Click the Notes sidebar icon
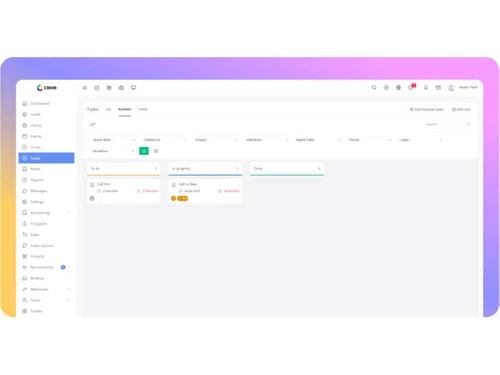The width and height of the screenshot is (500, 375). tap(25, 169)
